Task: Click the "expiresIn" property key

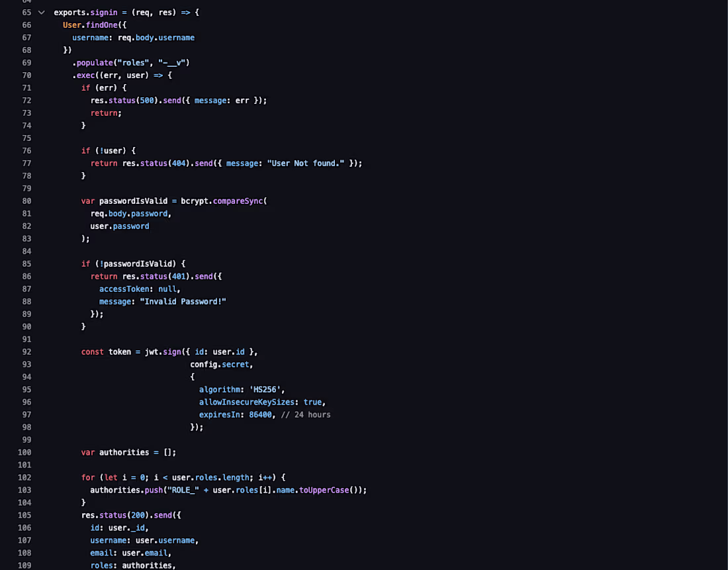Action: (220, 414)
